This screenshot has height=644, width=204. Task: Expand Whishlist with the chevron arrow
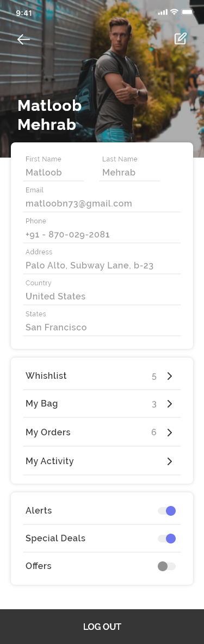169,376
